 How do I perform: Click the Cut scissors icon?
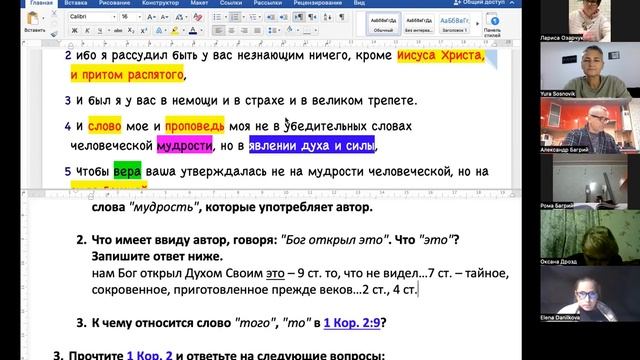(x=54, y=14)
